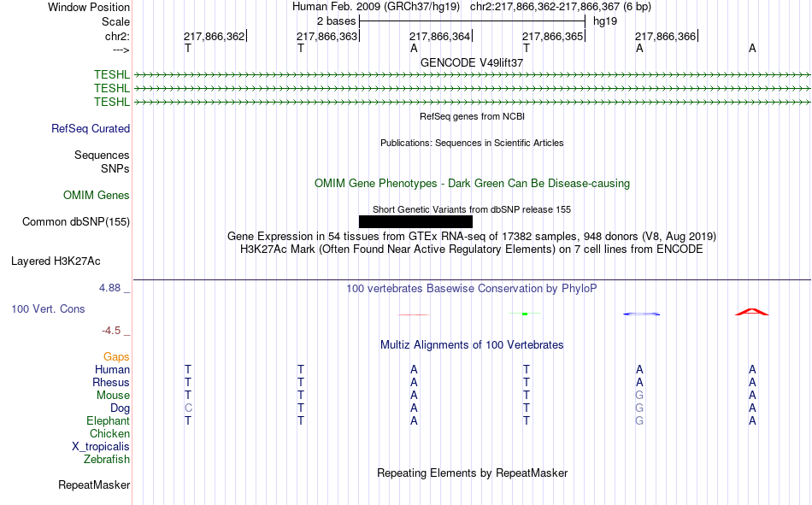Click the Dog row C mismatch base
Viewport: 812px width, 505px height.
pyautogui.click(x=188, y=408)
